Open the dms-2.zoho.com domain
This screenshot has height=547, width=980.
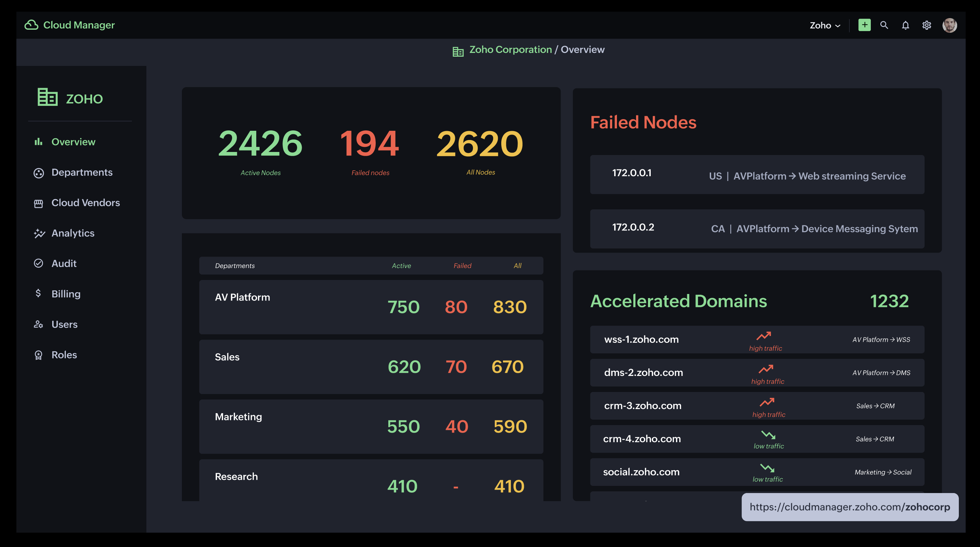(757, 373)
